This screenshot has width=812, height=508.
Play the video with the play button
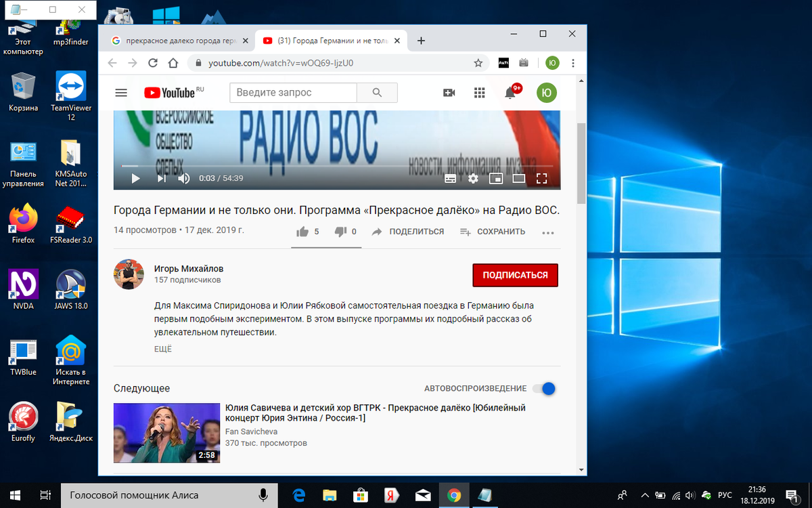pyautogui.click(x=135, y=178)
